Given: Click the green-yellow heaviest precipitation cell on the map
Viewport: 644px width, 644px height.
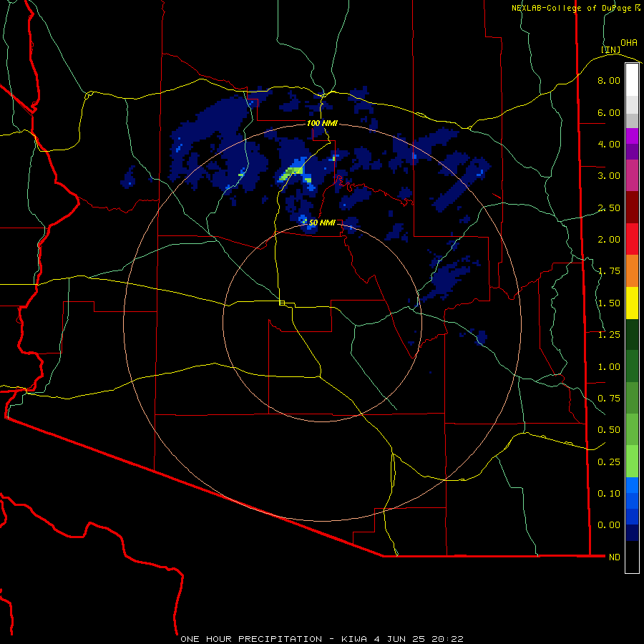Looking at the screenshot, I should click(291, 173).
